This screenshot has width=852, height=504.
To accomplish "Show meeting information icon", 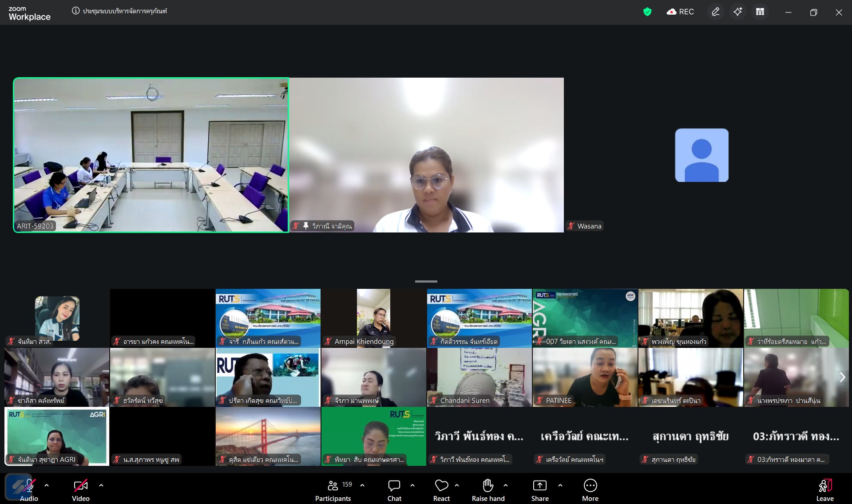I will click(76, 11).
